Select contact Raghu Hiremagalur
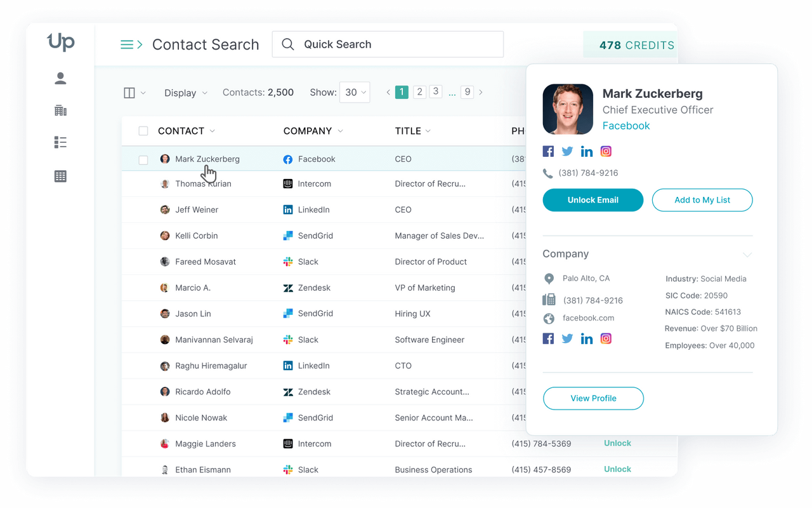The image size is (812, 508). pos(211,366)
